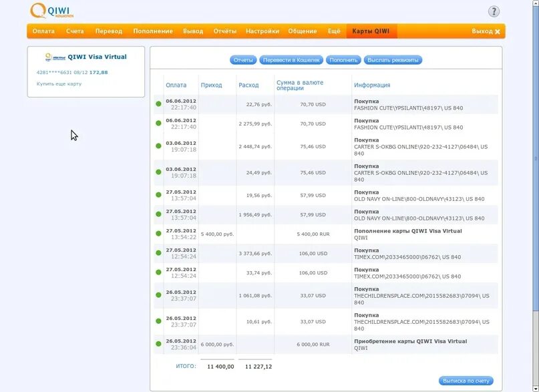Screen dimensions: 539x392
Task: Click the 3 373,66 руб. expense amount
Action: [x=255, y=253]
